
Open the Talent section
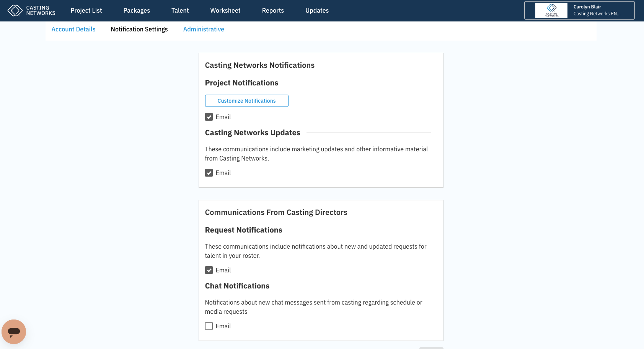180,10
